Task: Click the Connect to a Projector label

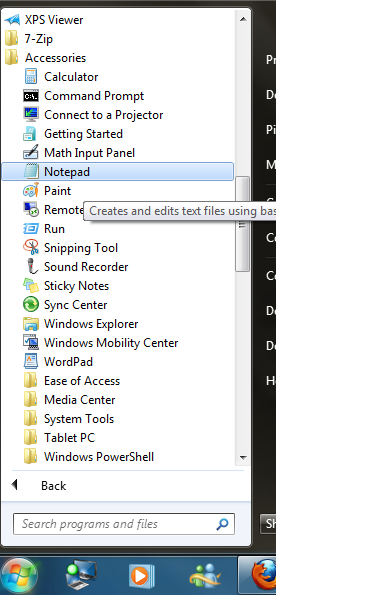Action: pos(104,115)
